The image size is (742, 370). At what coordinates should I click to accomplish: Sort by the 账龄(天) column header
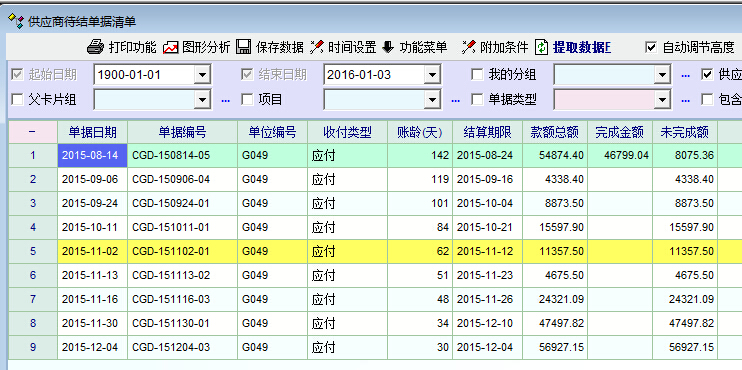420,132
